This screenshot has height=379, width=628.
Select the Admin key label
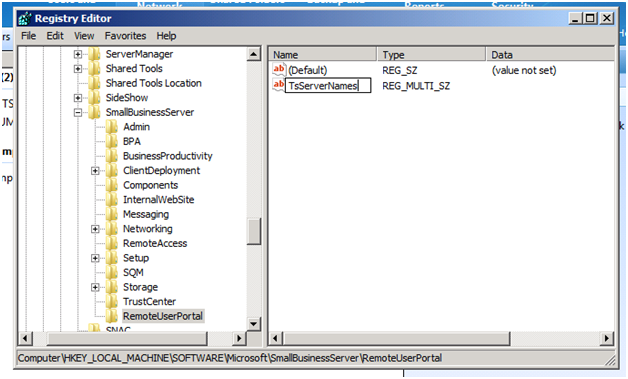coord(137,127)
